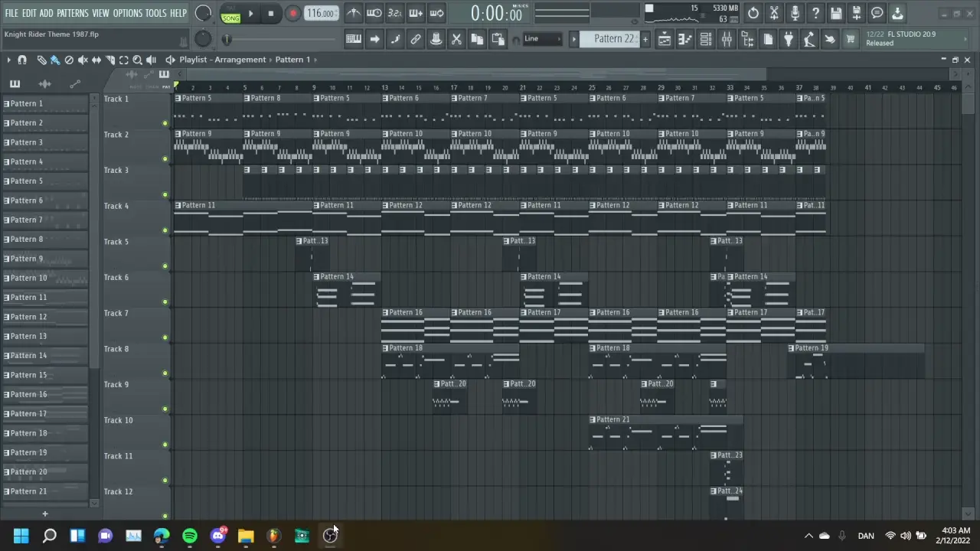The image size is (980, 551).
Task: Save the project with the disk icon
Action: [835, 13]
